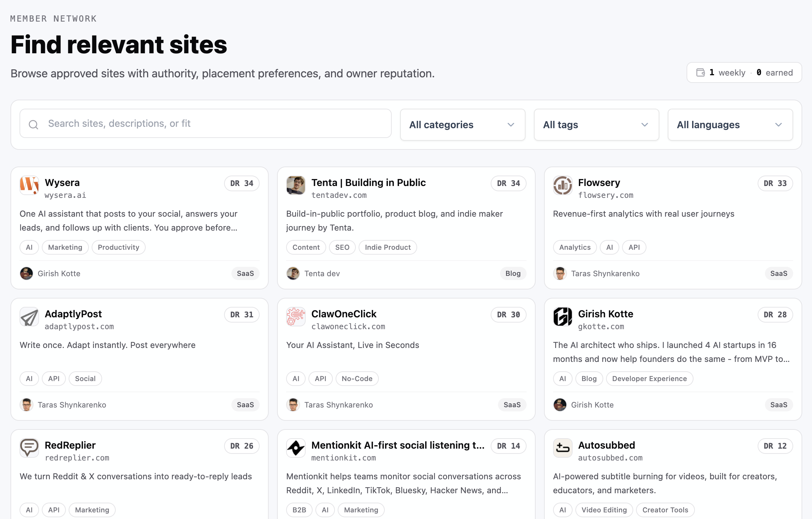
Task: Click Taras Shynkarenko avatar on ClawOneClick card
Action: tap(293, 405)
